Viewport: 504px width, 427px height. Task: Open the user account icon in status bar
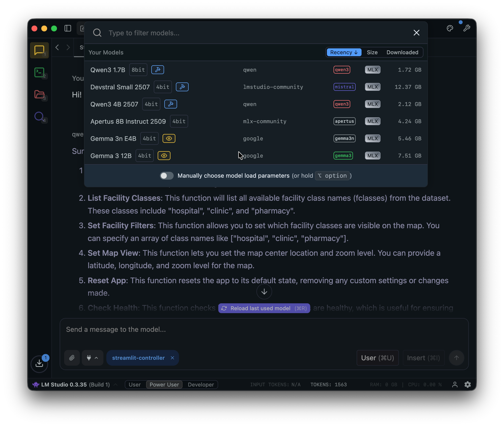pos(455,385)
